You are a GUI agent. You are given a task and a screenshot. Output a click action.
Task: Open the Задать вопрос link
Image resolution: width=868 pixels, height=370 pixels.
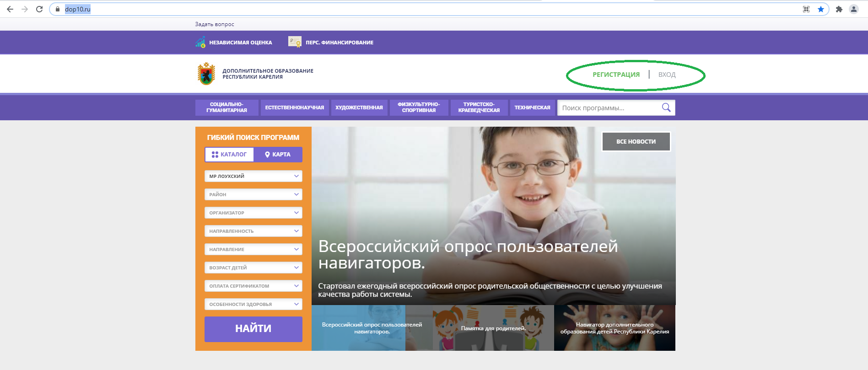click(x=215, y=24)
